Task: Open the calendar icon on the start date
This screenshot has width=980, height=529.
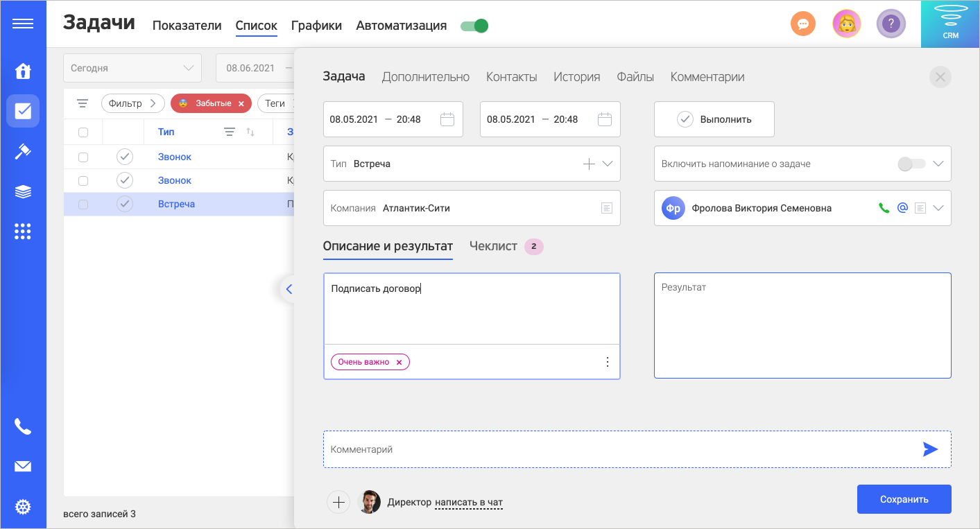Action: (x=447, y=119)
